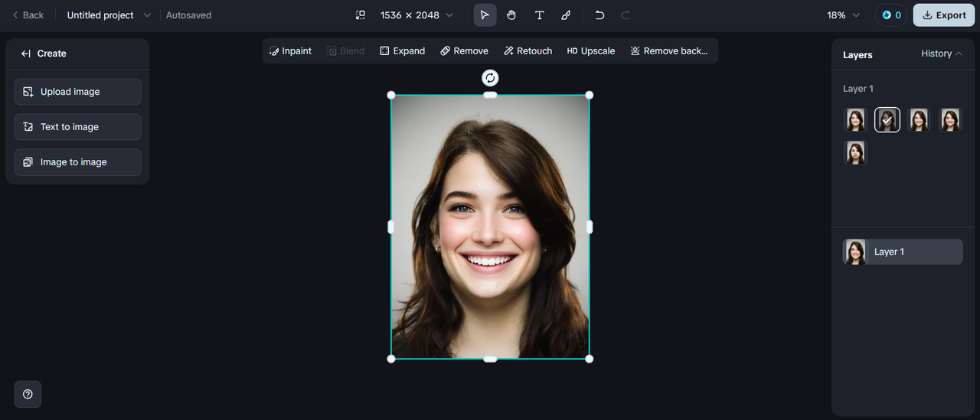Screen dimensions: 980x420
Task: Select the first variation thumbnail in Layer 1
Action: point(855,119)
